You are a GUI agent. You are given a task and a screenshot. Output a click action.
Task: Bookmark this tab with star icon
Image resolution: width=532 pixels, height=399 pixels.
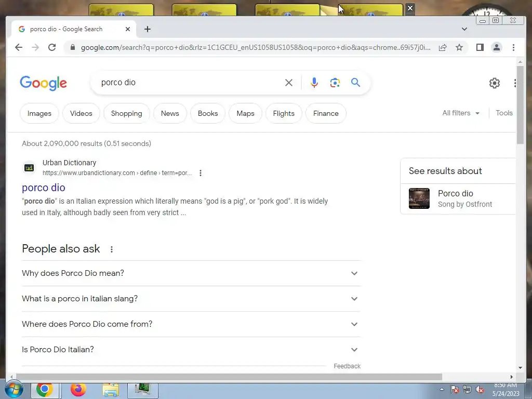point(459,47)
